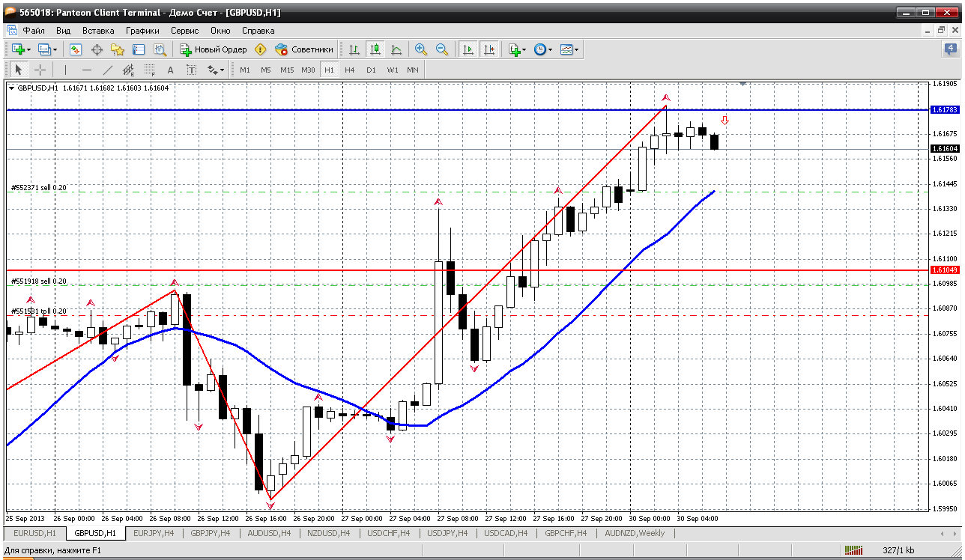Switch to the USDCHF,H4 chart tab
This screenshot has height=560, width=965.
pos(388,534)
